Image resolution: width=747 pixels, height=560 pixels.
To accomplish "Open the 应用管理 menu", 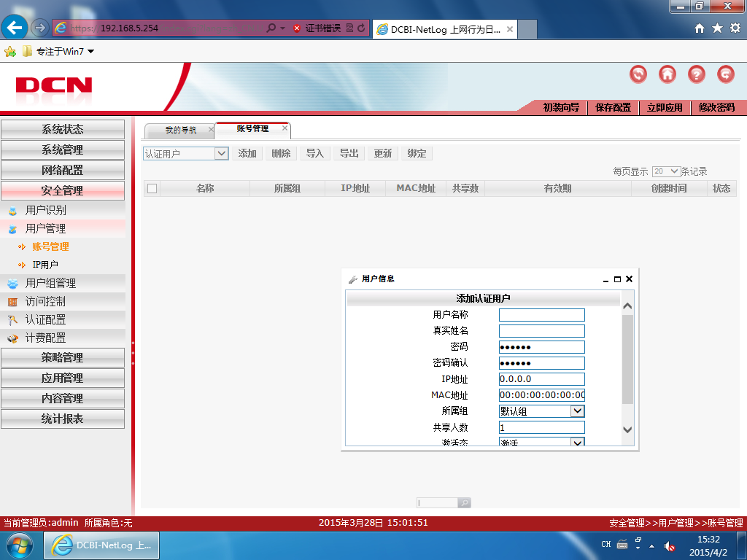I will pyautogui.click(x=63, y=378).
